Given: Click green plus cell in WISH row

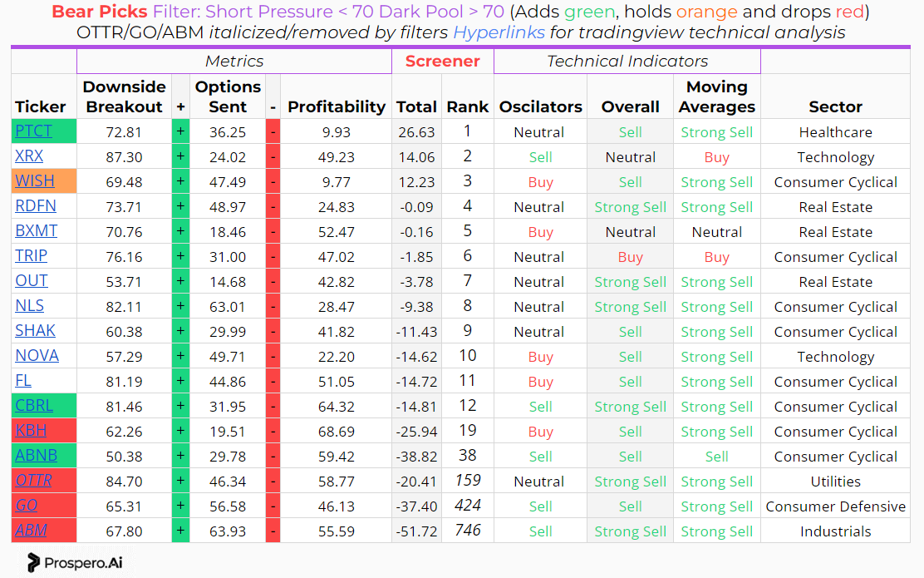Looking at the screenshot, I should point(180,181).
